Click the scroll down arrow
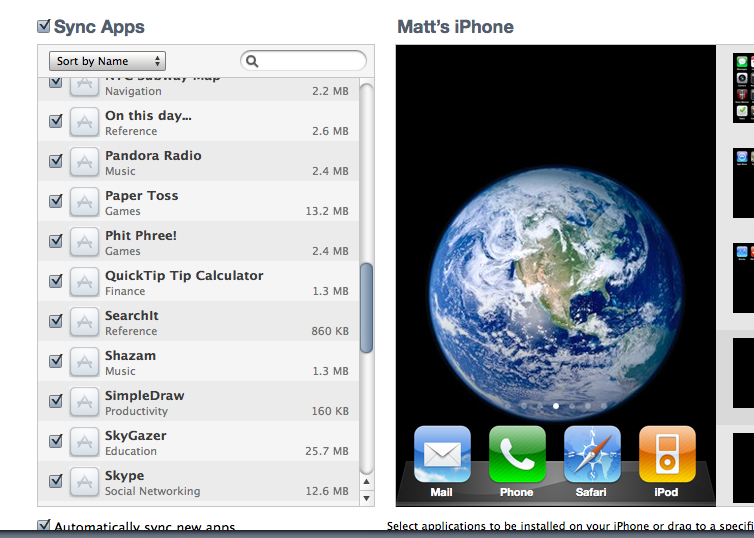 point(366,498)
